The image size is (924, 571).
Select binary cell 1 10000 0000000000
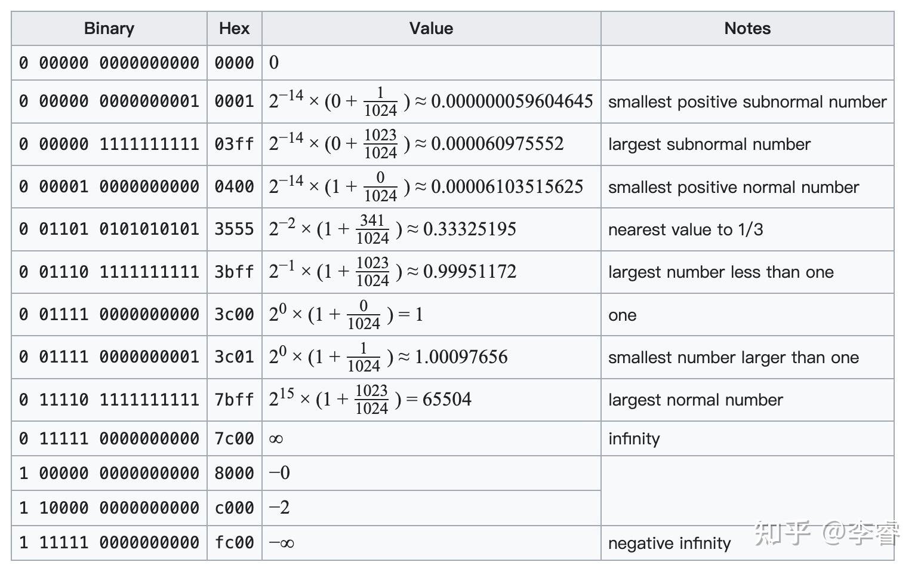pos(109,508)
